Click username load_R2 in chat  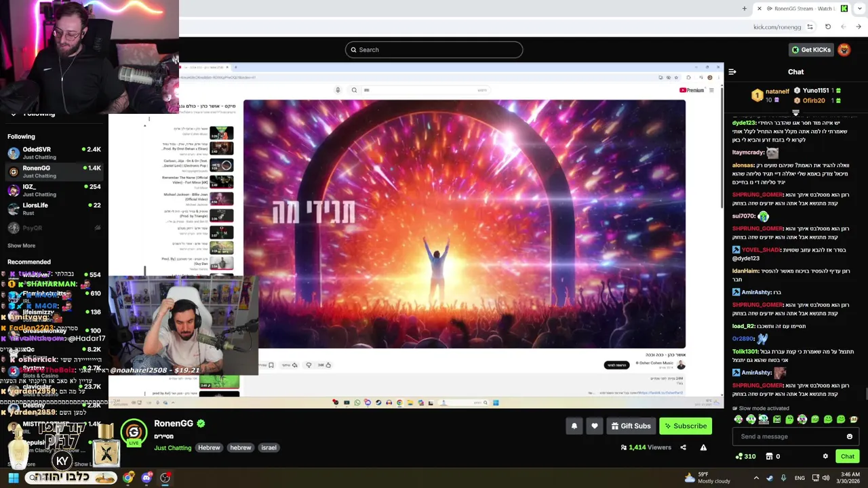(x=743, y=326)
